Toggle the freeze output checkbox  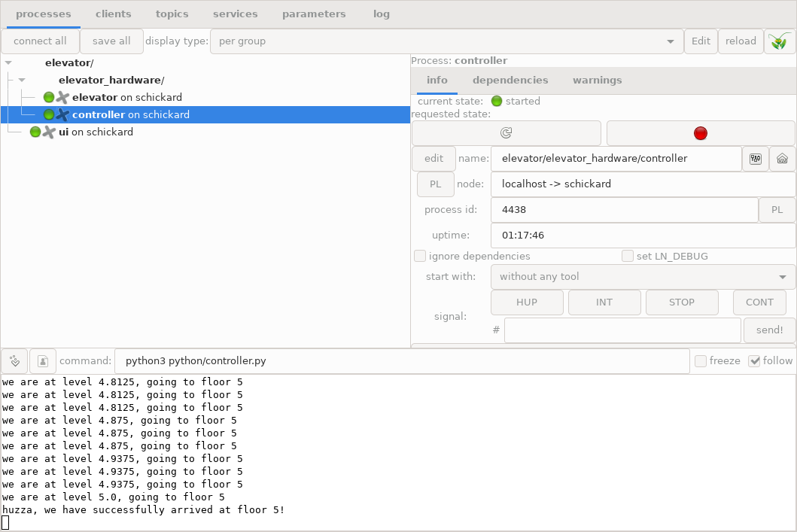[701, 360]
